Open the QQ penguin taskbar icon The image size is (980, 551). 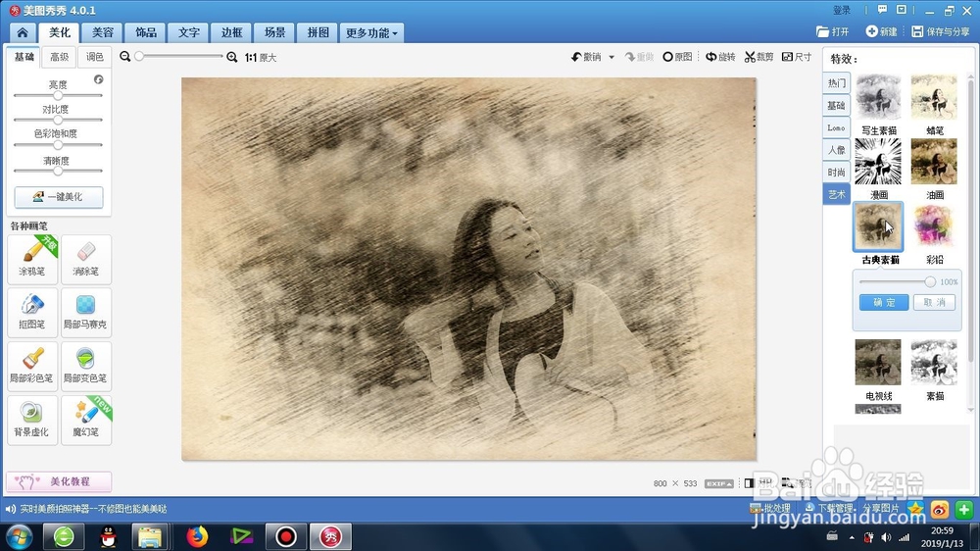coord(108,536)
